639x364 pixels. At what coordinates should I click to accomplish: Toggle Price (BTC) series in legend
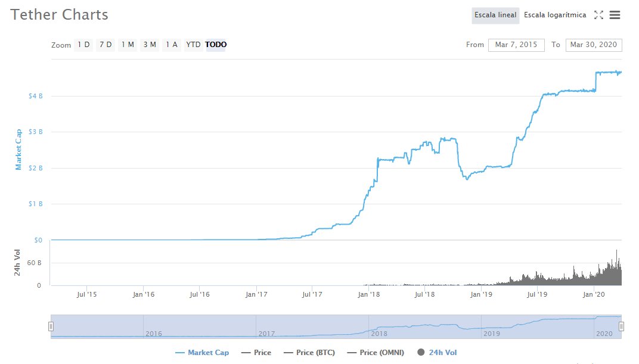(x=309, y=353)
